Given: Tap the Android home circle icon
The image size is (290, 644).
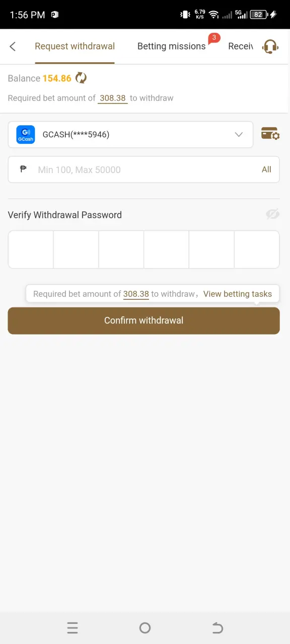Looking at the screenshot, I should pos(145,627).
